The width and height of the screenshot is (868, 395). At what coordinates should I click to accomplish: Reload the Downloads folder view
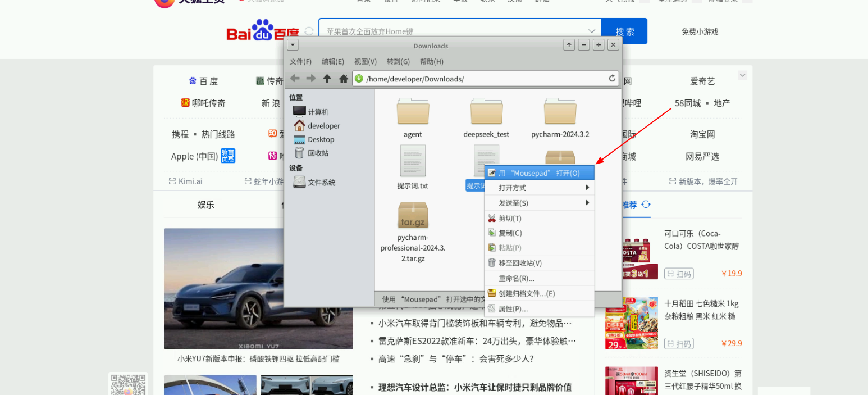612,79
